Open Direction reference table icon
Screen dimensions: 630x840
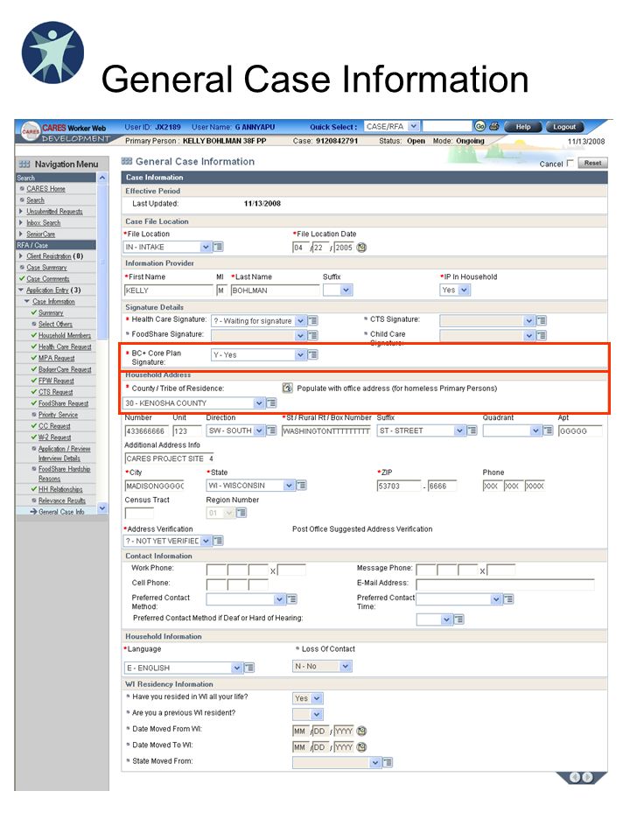click(271, 430)
